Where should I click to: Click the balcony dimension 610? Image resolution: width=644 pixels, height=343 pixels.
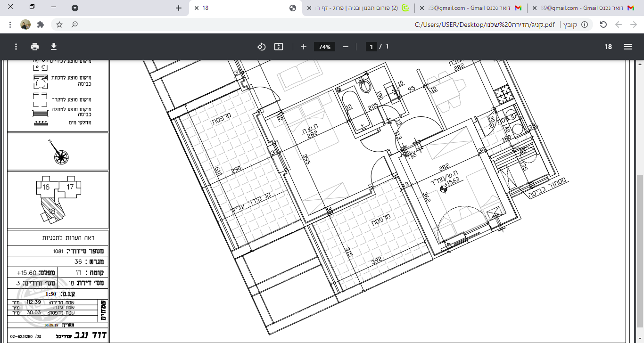218,171
